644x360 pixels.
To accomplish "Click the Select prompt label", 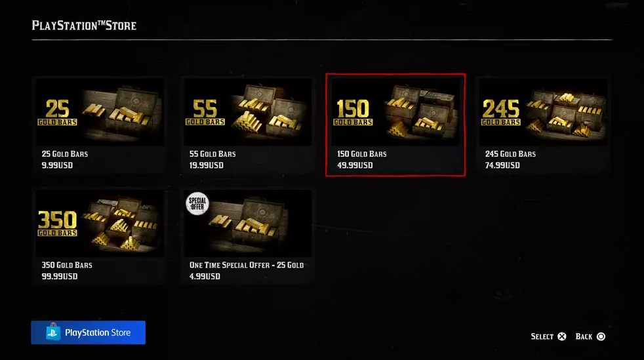I will (542, 336).
